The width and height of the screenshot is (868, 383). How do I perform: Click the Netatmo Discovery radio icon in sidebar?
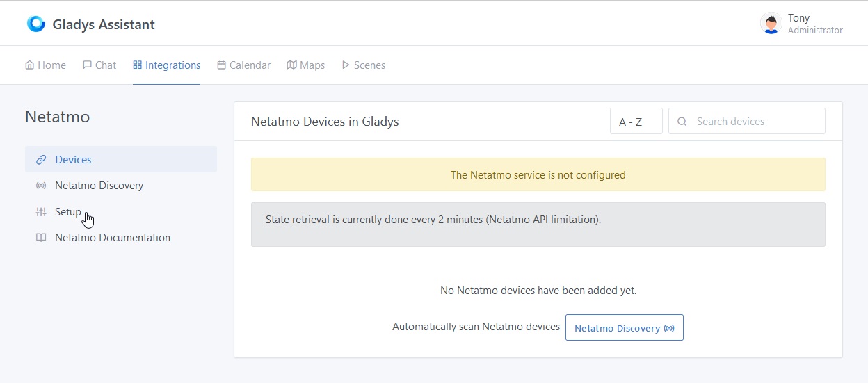41,186
